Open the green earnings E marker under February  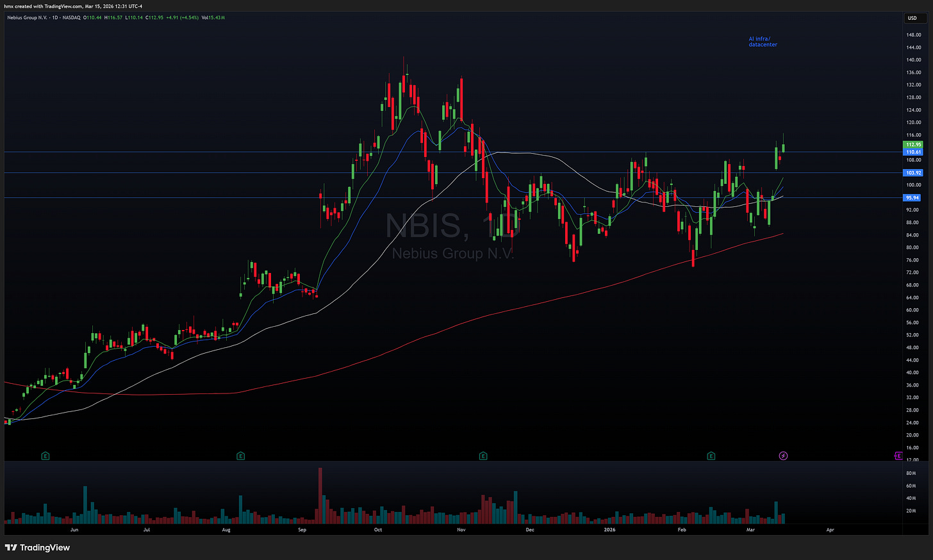(711, 456)
